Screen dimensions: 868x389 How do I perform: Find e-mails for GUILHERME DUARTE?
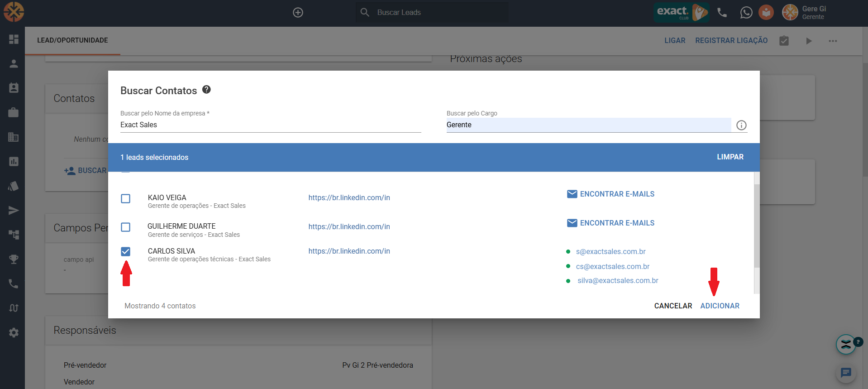click(610, 223)
